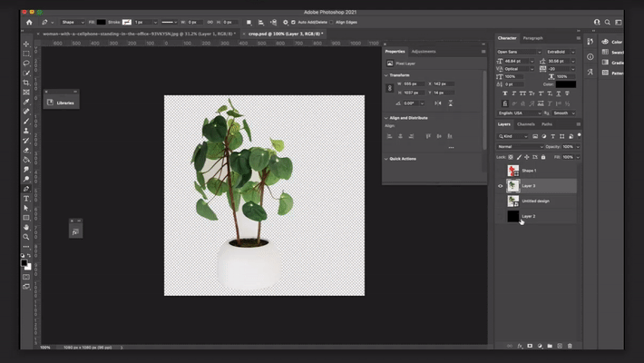The width and height of the screenshot is (644, 363).
Task: Select the Rectangular Marquee tool
Action: click(26, 54)
